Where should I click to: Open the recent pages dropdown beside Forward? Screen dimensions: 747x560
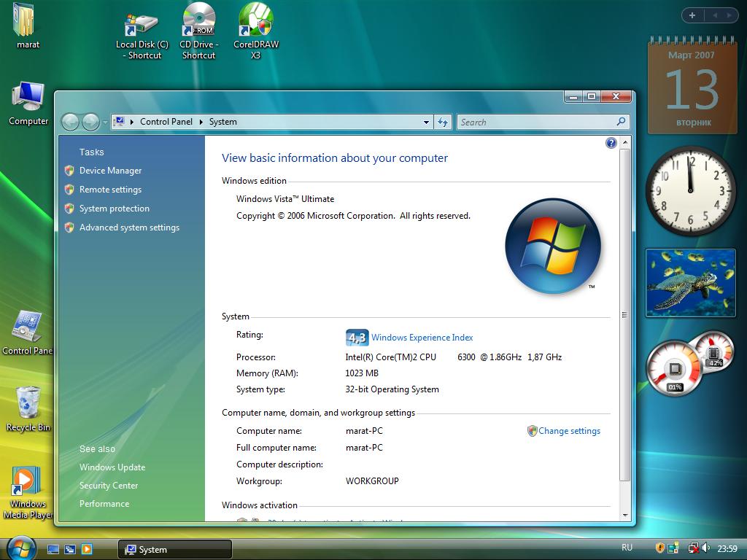tap(105, 122)
